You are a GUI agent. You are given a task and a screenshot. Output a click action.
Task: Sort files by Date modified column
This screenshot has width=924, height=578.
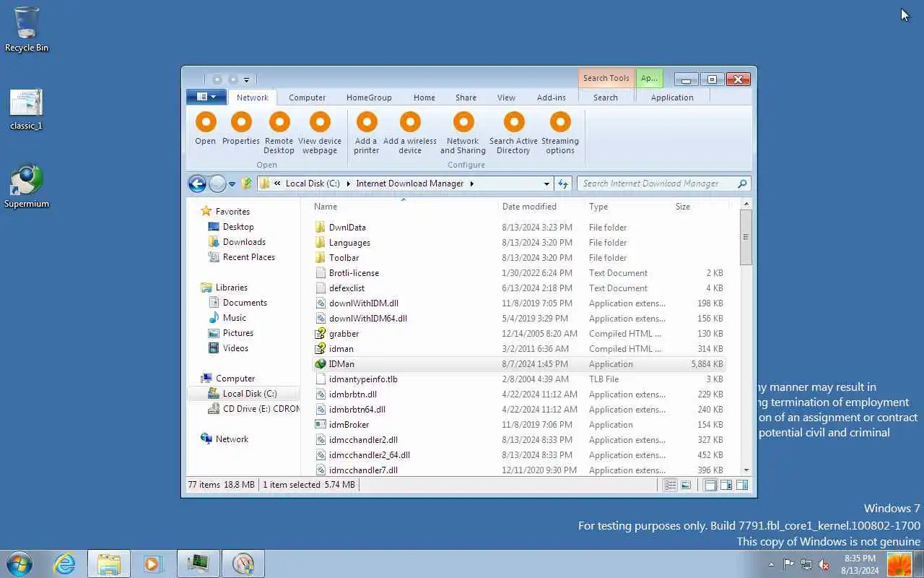[541, 207]
